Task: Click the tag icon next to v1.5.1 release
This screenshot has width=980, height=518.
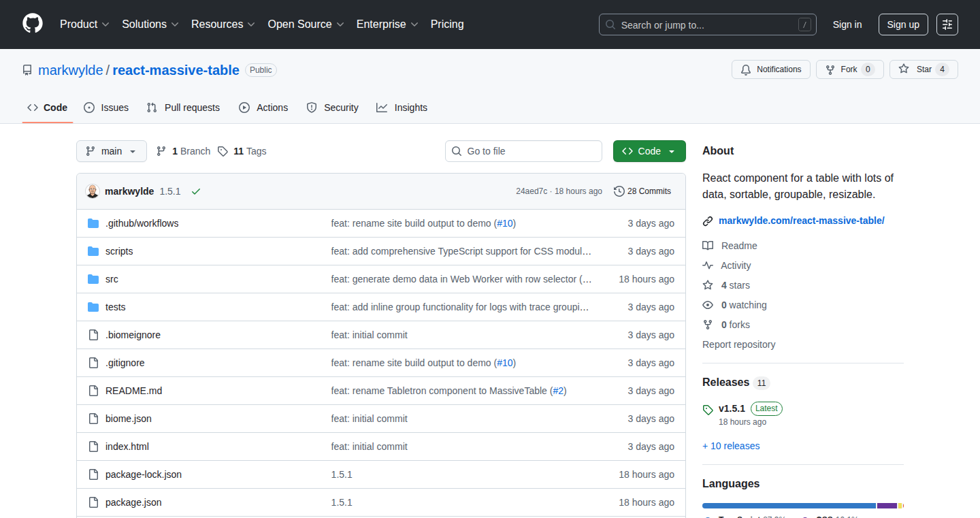Action: 708,410
